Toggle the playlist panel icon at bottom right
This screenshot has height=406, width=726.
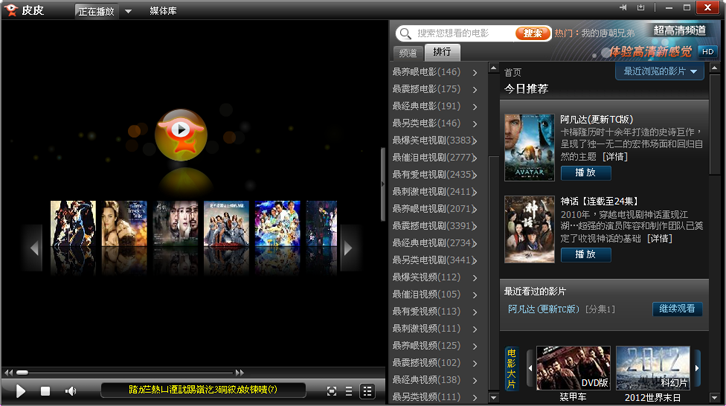[x=368, y=390]
